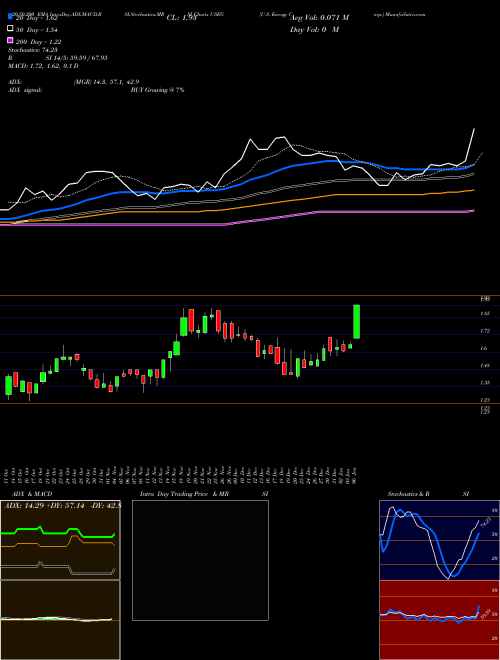
Task: Click the red RSI panel chart
Action: 439,620
